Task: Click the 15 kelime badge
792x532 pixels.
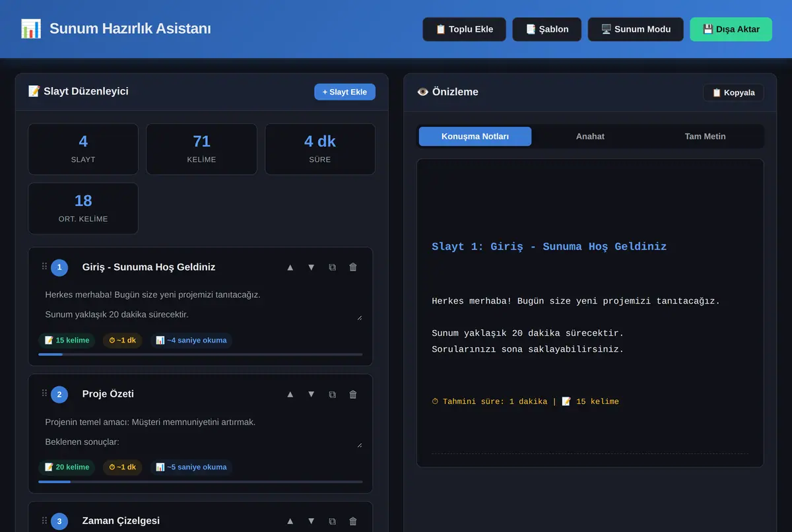Action: [x=67, y=341]
